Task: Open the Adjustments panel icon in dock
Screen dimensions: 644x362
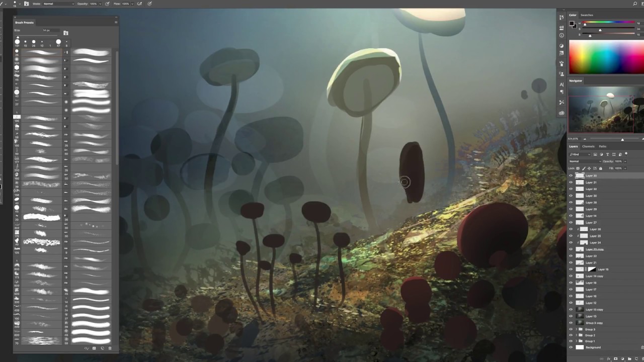Action: tap(561, 46)
